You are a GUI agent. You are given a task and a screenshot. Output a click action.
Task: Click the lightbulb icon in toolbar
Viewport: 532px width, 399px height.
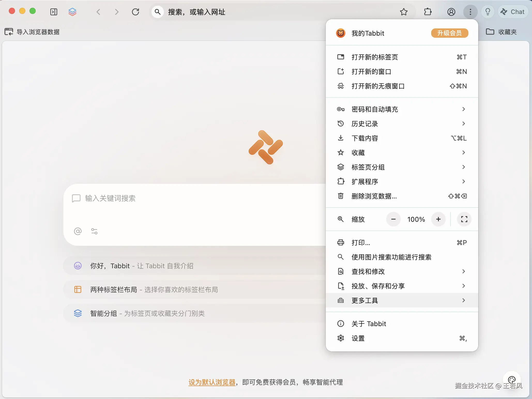click(488, 12)
